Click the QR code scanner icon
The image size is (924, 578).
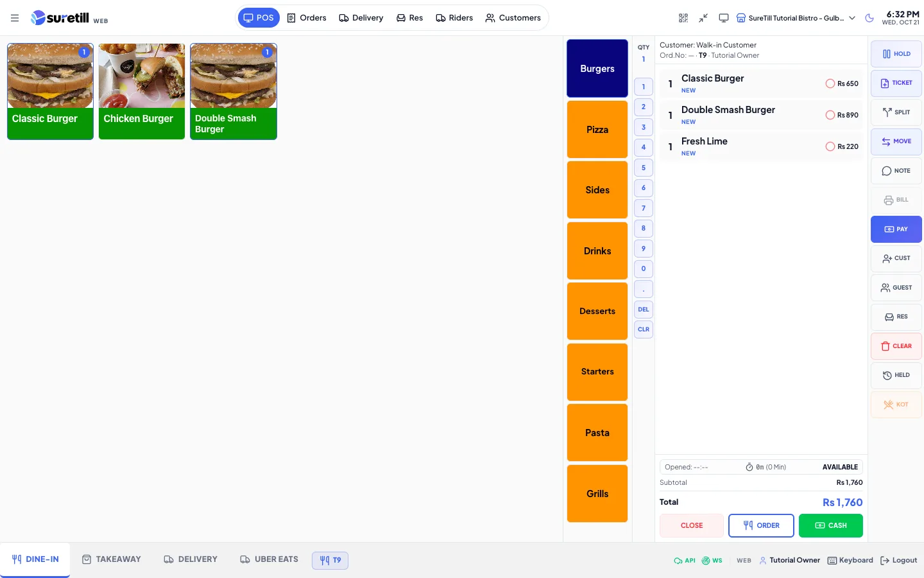[x=683, y=18]
